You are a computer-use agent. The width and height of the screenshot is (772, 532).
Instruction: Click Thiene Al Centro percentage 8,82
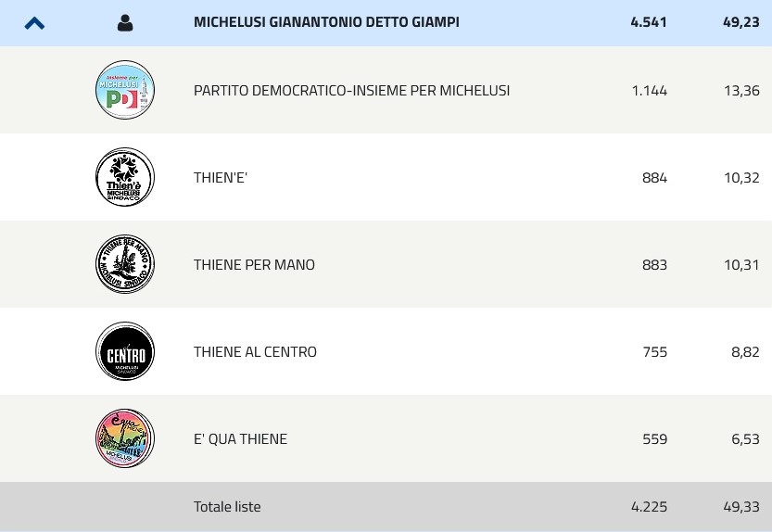click(x=745, y=352)
